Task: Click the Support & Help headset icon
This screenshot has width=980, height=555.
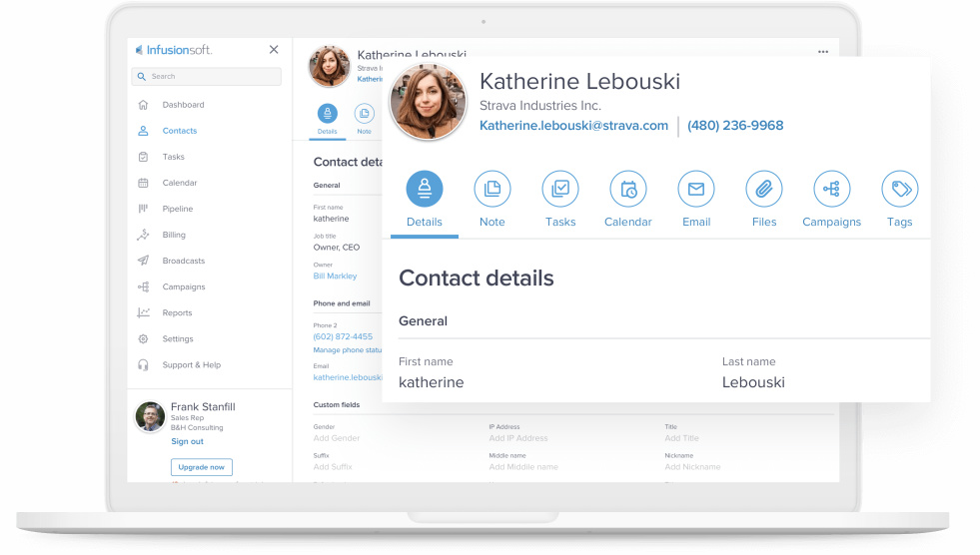Action: [143, 365]
